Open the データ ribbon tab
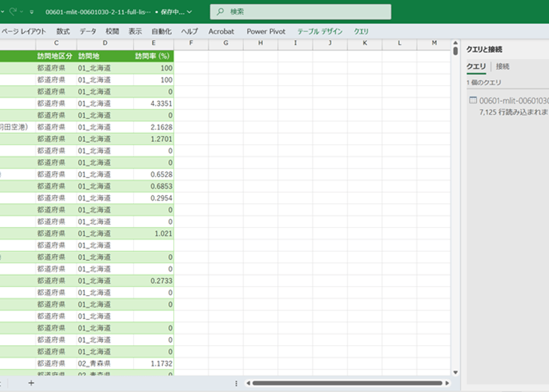549x392 pixels. click(x=87, y=31)
